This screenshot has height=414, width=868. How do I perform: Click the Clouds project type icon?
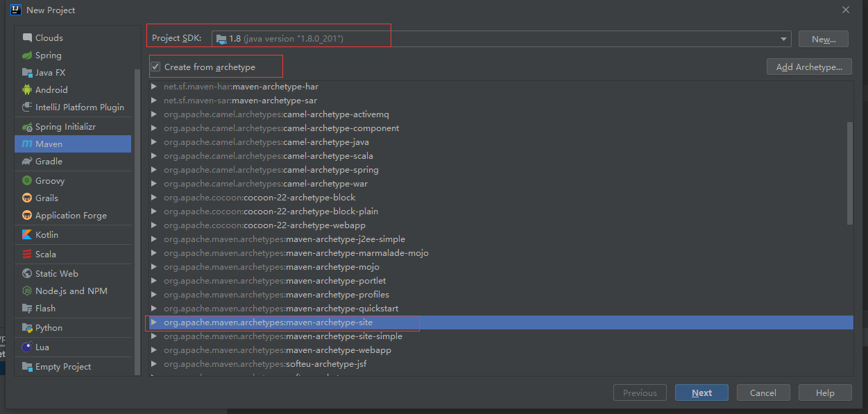(27, 38)
